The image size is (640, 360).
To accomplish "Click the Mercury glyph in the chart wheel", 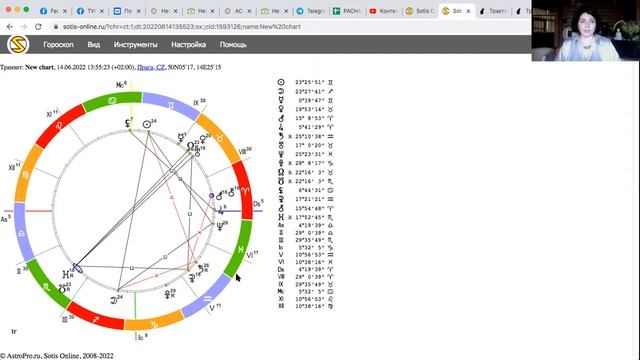I will coord(181,137).
